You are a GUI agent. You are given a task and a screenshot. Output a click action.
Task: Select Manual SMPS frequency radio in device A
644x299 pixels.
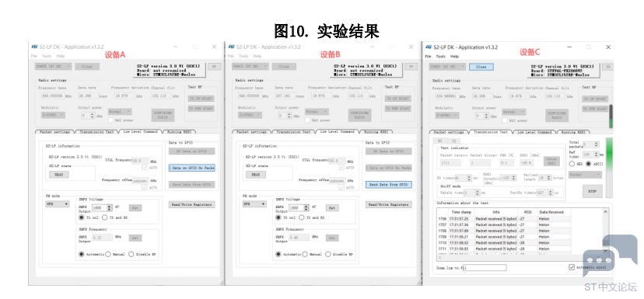(x=108, y=254)
